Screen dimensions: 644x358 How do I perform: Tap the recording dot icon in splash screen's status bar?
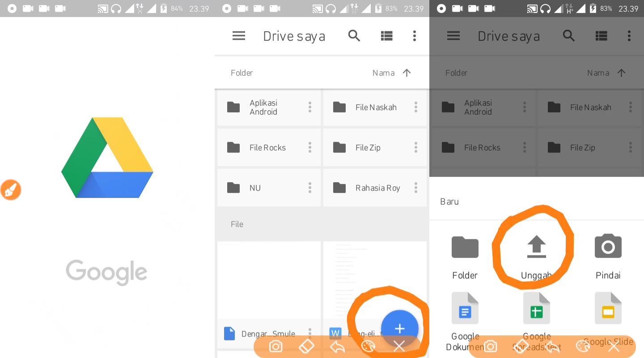click(x=12, y=9)
